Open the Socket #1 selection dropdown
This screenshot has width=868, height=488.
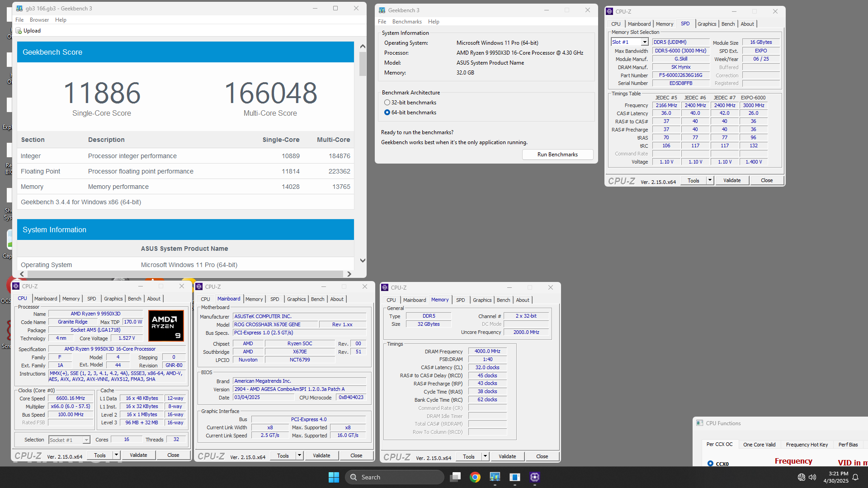[69, 440]
